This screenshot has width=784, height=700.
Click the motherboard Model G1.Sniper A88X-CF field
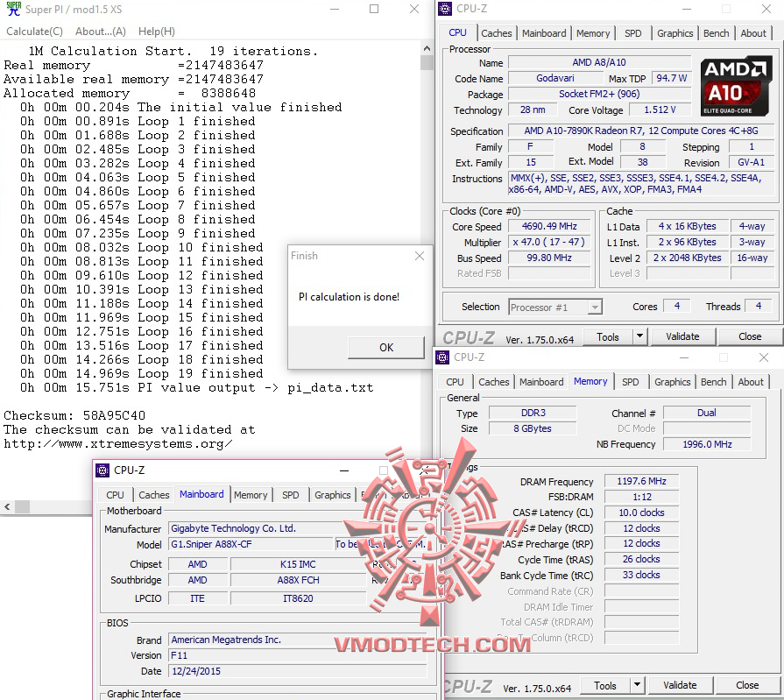click(251, 544)
